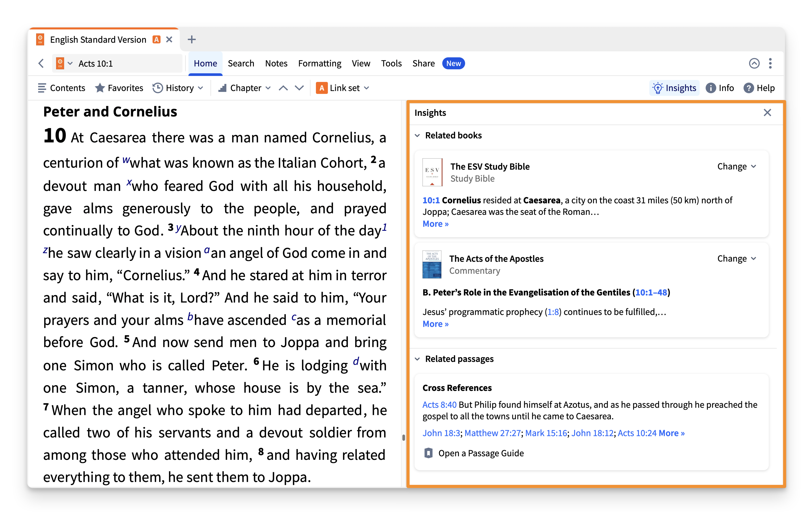The height and width of the screenshot is (515, 812).
Task: Open Change dropdown for Acts of the Apostles
Action: pos(737,258)
